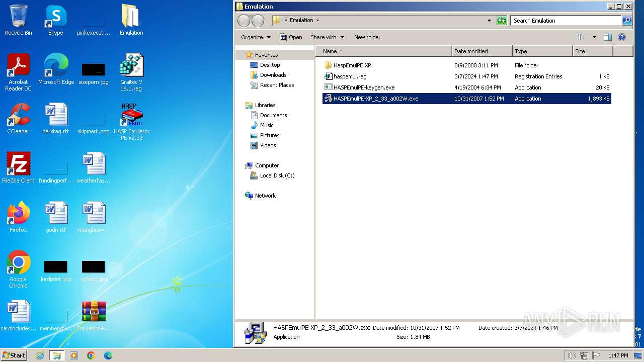Click Chrome icon in taskbar
644x362 pixels.
(91, 355)
